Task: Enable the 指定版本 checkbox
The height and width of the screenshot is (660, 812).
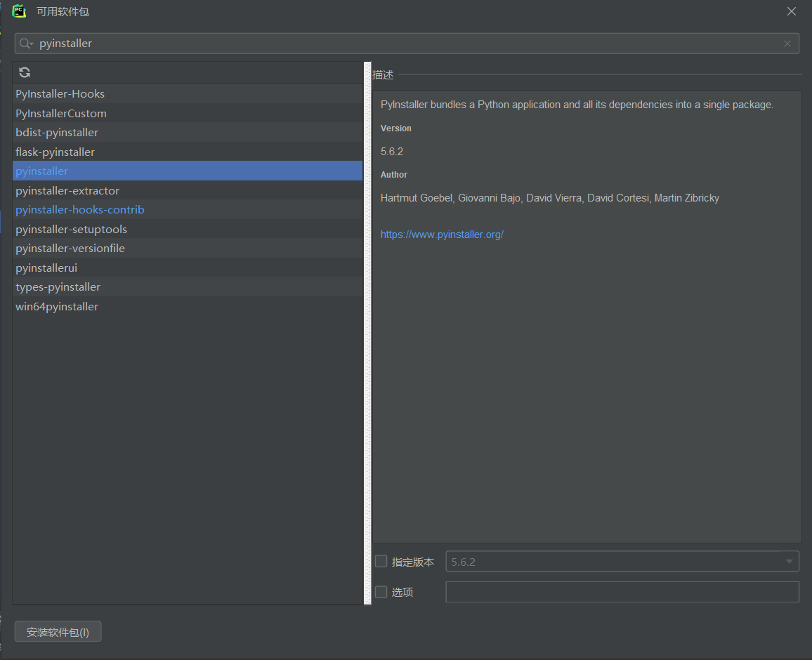Action: tap(381, 561)
